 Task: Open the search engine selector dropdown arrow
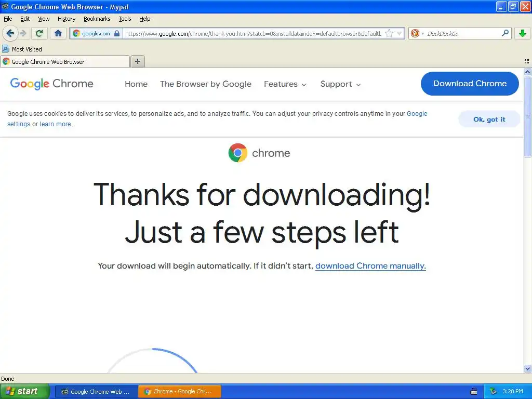point(422,33)
